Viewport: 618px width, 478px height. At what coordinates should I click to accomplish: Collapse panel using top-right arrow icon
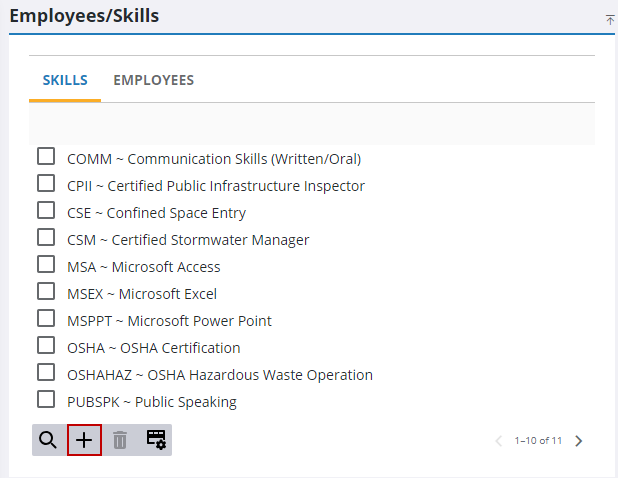609,19
